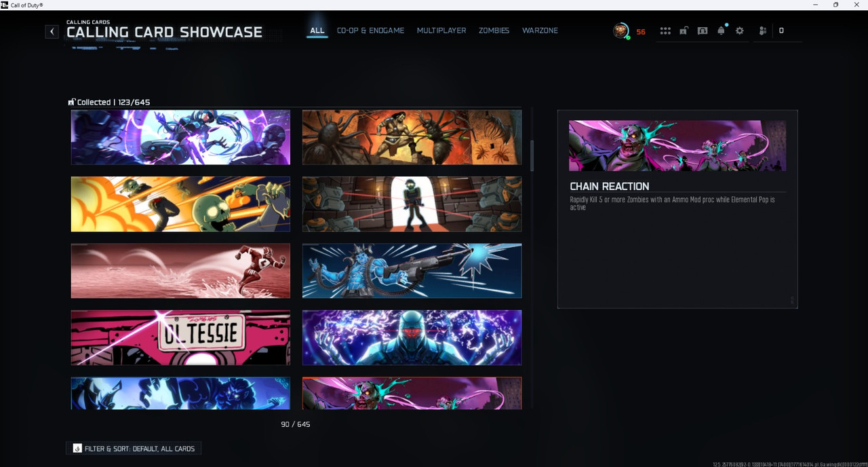Screen dimensions: 868x467
Task: Select the blue robot with cannon calling card
Action: pos(412,271)
